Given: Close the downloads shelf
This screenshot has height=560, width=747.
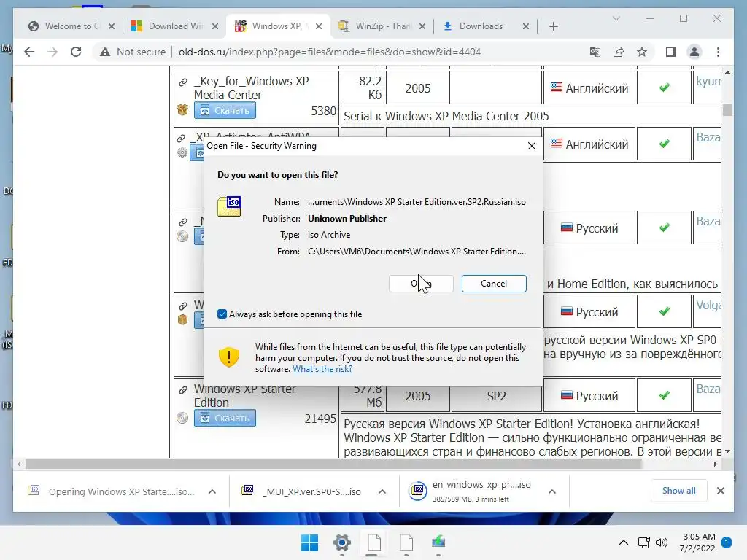Looking at the screenshot, I should click(720, 491).
